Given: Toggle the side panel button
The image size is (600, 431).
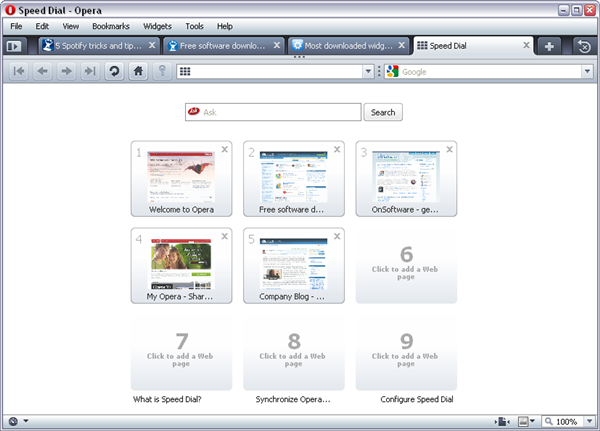Looking at the screenshot, I should (15, 46).
